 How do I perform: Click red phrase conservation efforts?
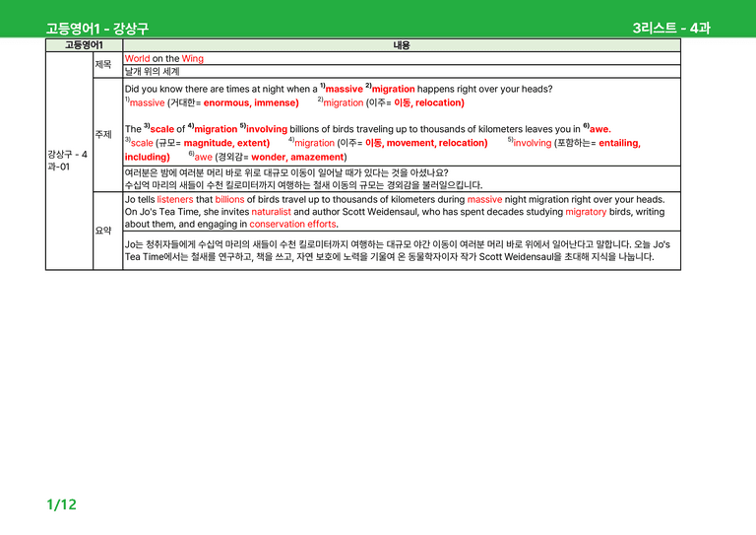click(x=292, y=224)
